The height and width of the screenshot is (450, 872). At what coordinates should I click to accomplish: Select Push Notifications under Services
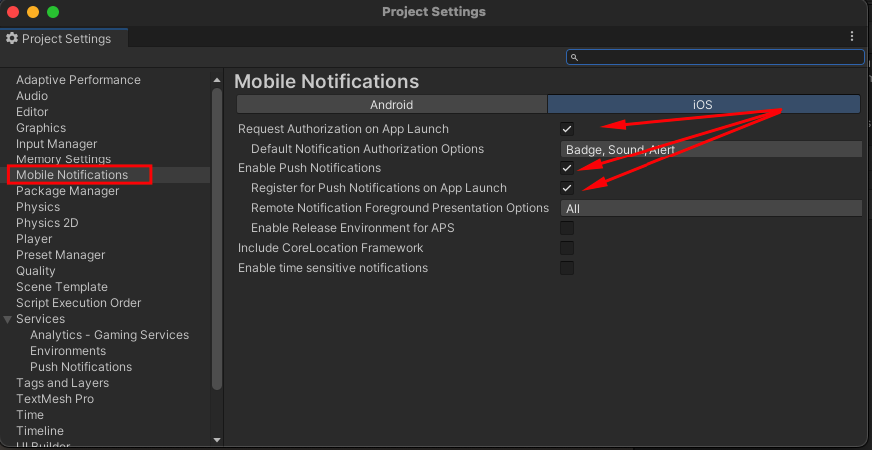click(81, 367)
